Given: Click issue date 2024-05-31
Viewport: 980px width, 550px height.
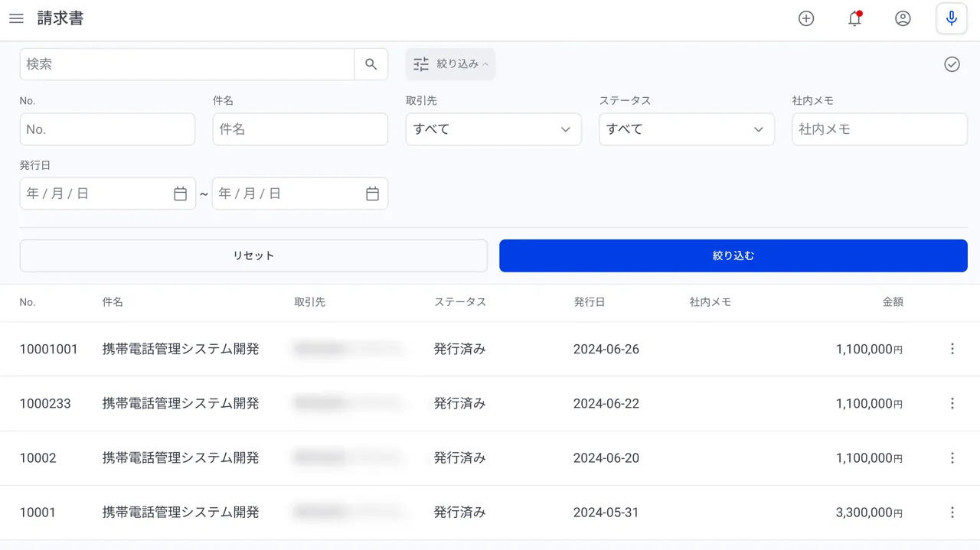Looking at the screenshot, I should [x=606, y=512].
